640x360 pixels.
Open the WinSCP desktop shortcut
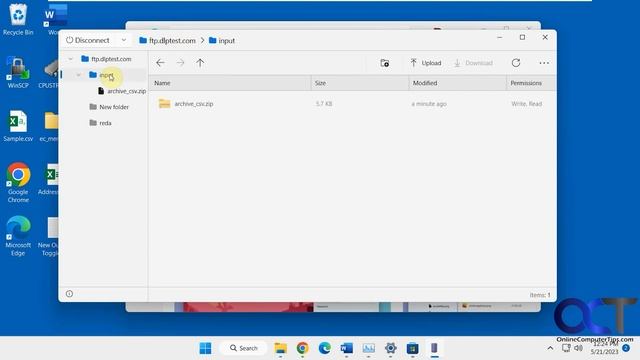pos(18,73)
